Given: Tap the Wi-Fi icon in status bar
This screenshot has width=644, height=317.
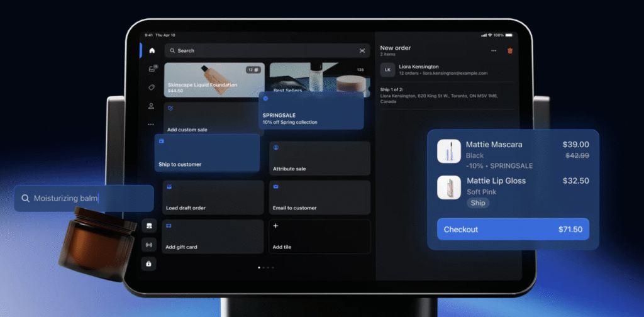Looking at the screenshot, I should point(490,35).
